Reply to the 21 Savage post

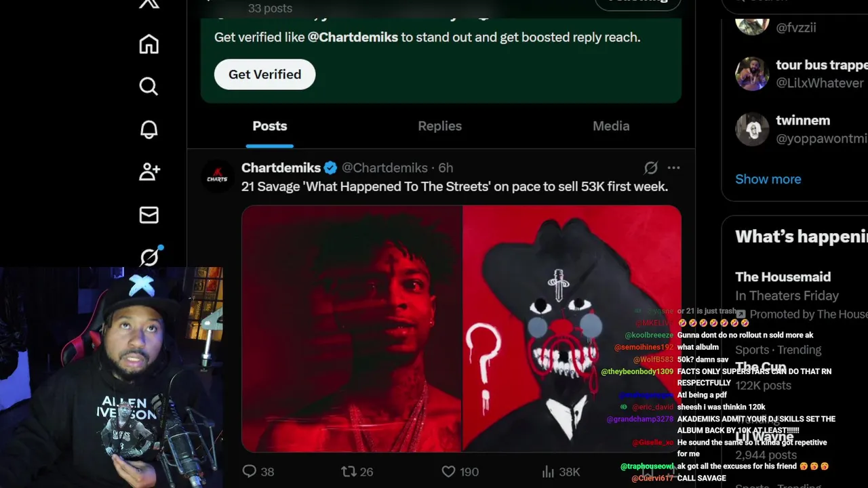(x=258, y=472)
